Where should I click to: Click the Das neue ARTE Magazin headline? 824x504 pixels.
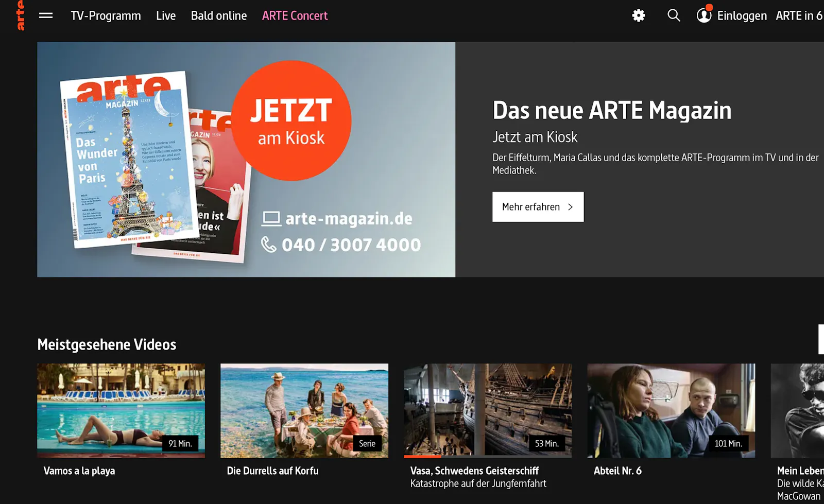click(x=612, y=110)
